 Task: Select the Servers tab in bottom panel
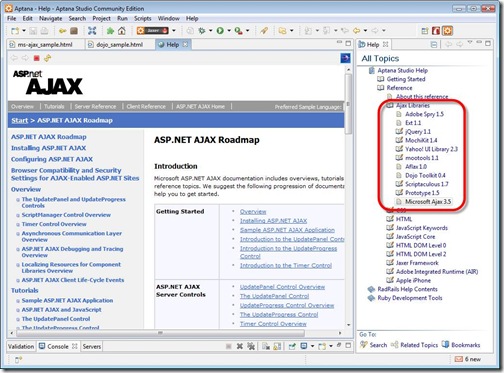click(92, 346)
